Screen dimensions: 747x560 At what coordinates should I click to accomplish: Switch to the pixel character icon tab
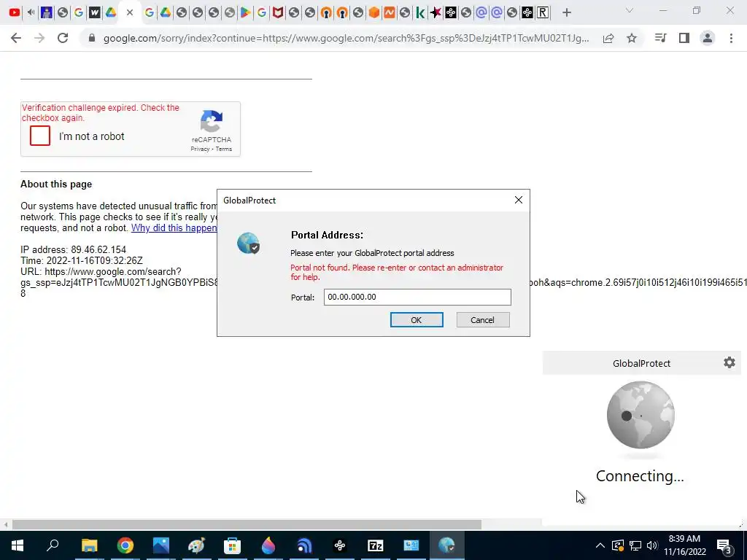(x=47, y=13)
